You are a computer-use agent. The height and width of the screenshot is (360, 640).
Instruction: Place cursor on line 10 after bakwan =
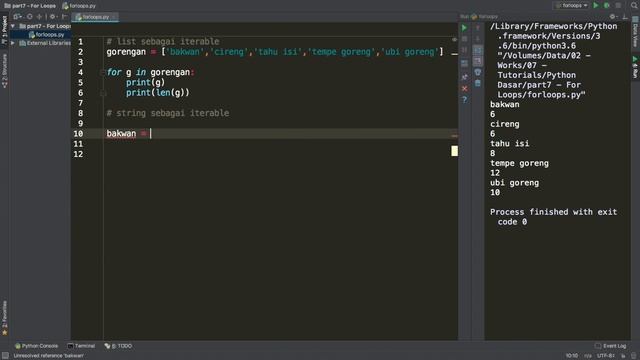pyautogui.click(x=151, y=133)
